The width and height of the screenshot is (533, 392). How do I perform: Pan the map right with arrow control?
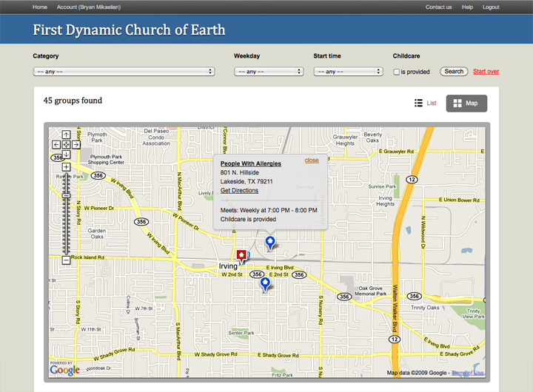(x=76, y=144)
